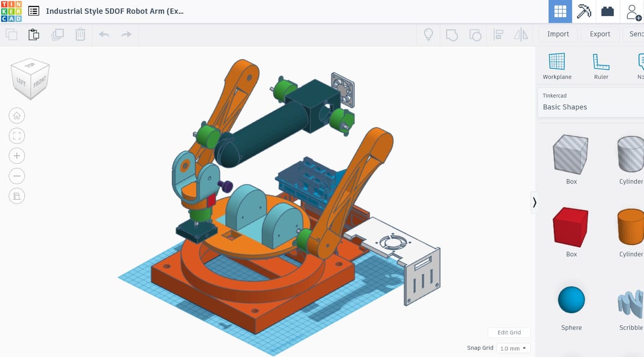Viewport: 644px width, 357px height.
Task: Undo the last action
Action: tap(104, 35)
